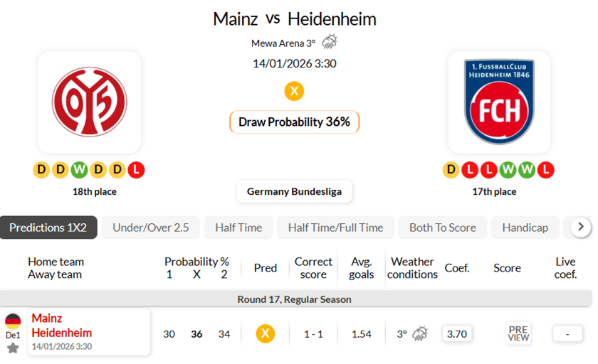
Task: Click Heidenheim's last red L form badge
Action: pyautogui.click(x=545, y=170)
